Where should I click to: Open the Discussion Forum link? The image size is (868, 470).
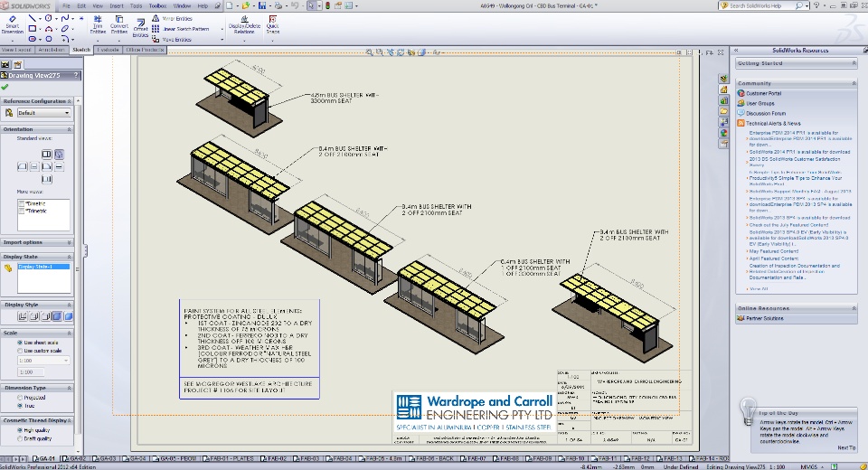[x=766, y=114]
